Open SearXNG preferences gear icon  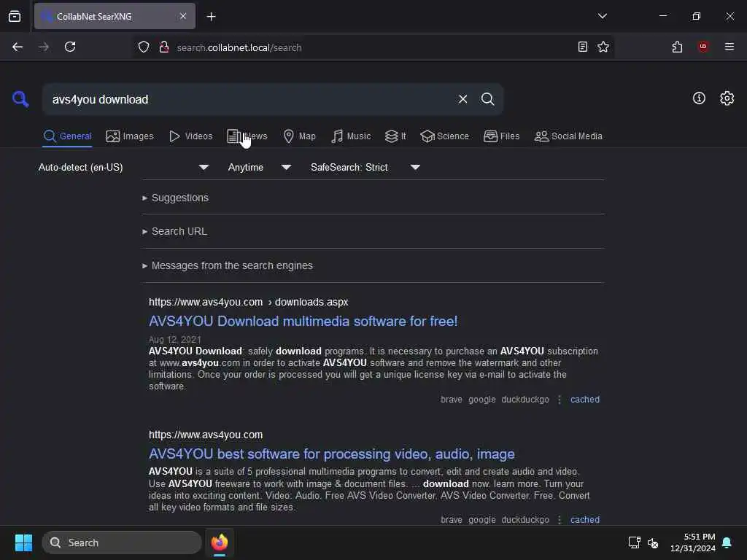727,98
